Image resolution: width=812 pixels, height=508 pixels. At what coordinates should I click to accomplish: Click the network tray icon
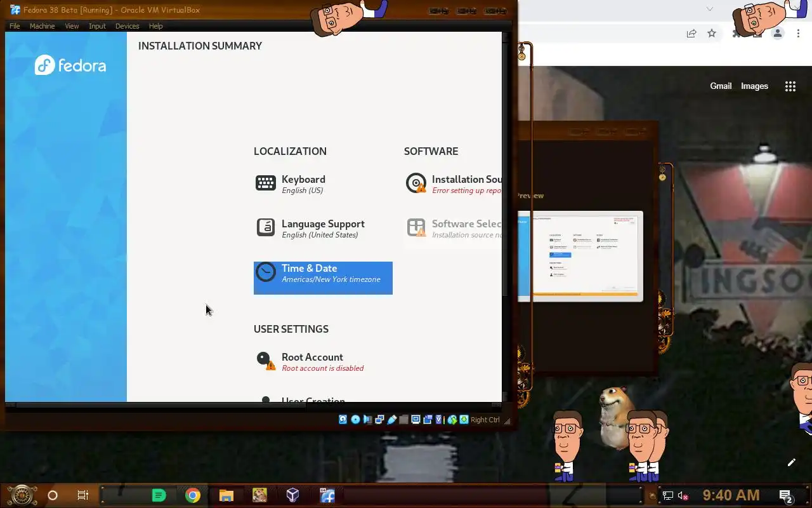(668, 496)
